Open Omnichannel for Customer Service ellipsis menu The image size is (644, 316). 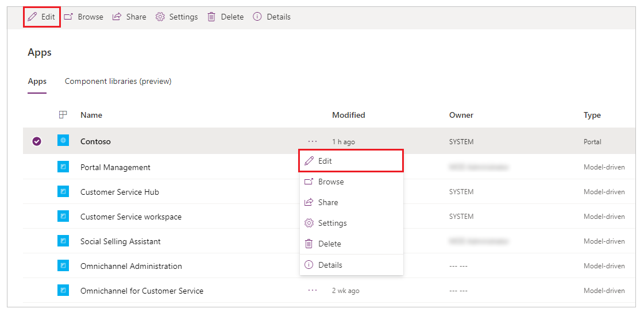[313, 291]
